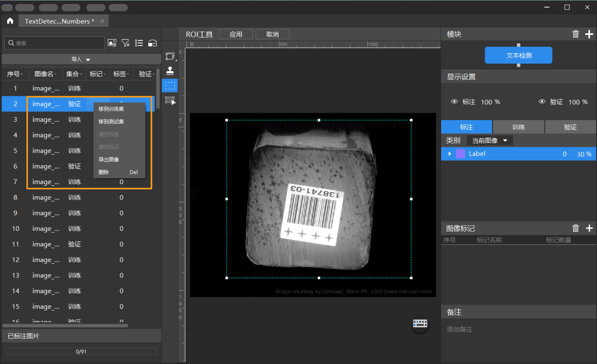Select the 文本检测 module block

[x=519, y=55]
